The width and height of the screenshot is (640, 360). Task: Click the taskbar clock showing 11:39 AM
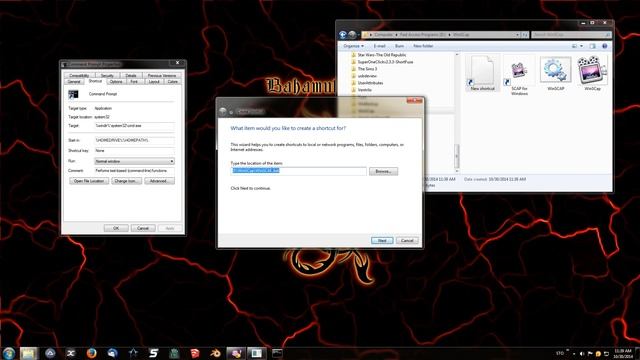623,353
